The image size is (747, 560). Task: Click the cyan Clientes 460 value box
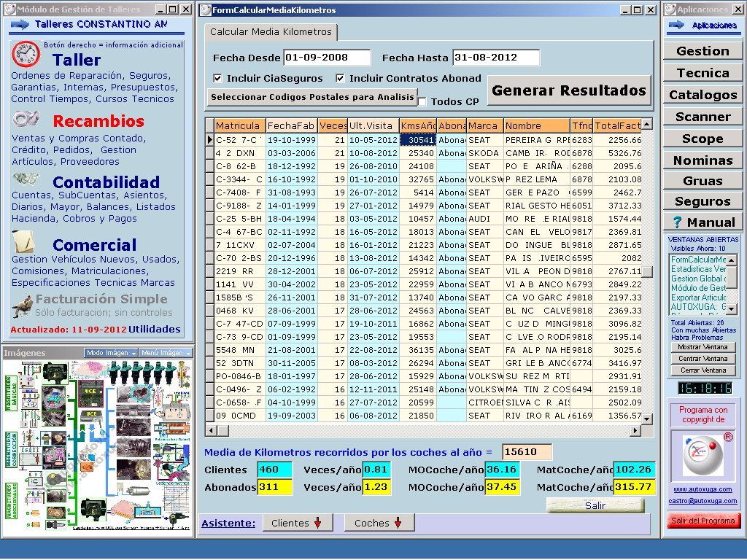click(x=274, y=470)
